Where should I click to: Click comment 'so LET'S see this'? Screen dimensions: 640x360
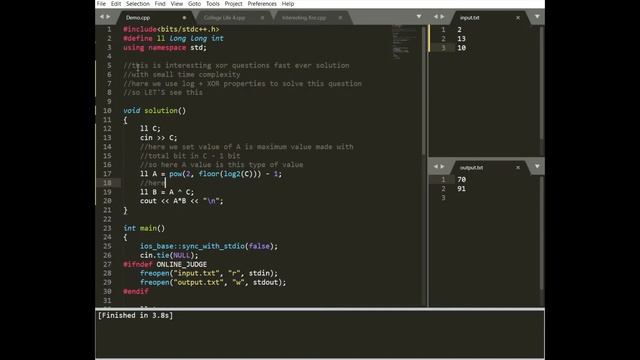163,92
